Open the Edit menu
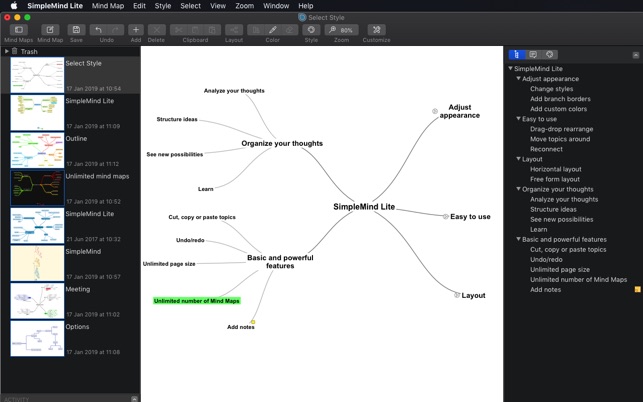 point(139,6)
